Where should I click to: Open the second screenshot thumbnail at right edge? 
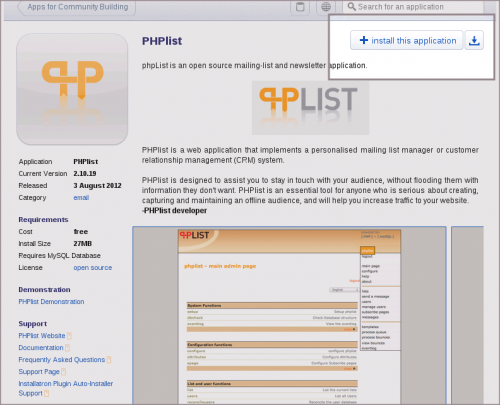(467, 315)
